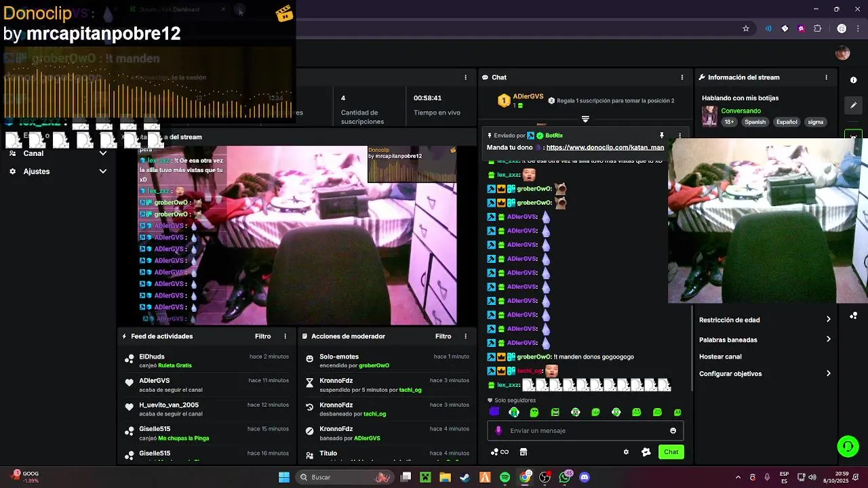The width and height of the screenshot is (868, 488).
Task: Click Hostear canal option
Action: [x=720, y=357]
